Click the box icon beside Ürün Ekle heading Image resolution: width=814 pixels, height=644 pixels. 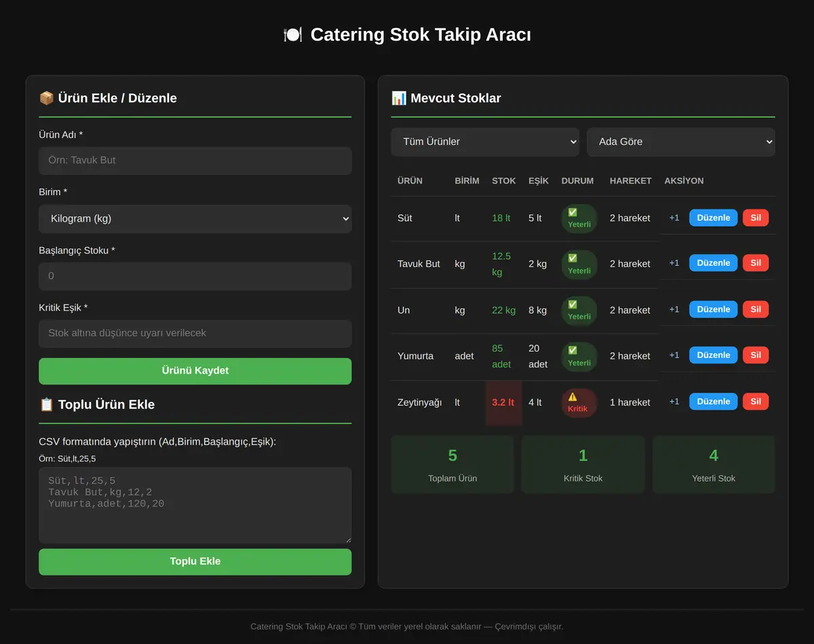point(46,98)
